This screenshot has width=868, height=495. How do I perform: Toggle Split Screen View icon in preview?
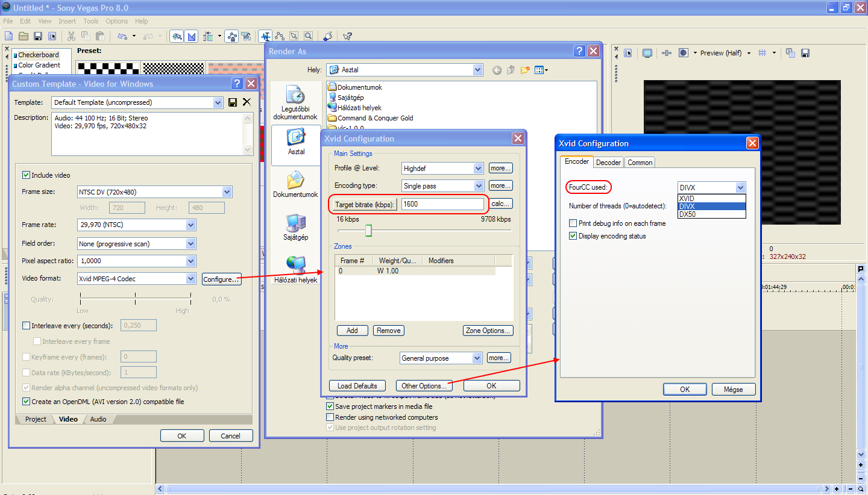pyautogui.click(x=684, y=53)
